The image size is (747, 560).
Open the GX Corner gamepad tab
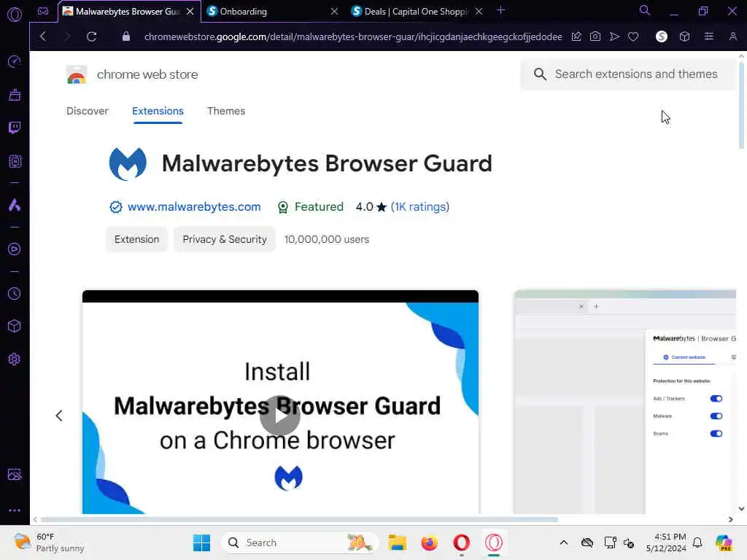pyautogui.click(x=43, y=11)
